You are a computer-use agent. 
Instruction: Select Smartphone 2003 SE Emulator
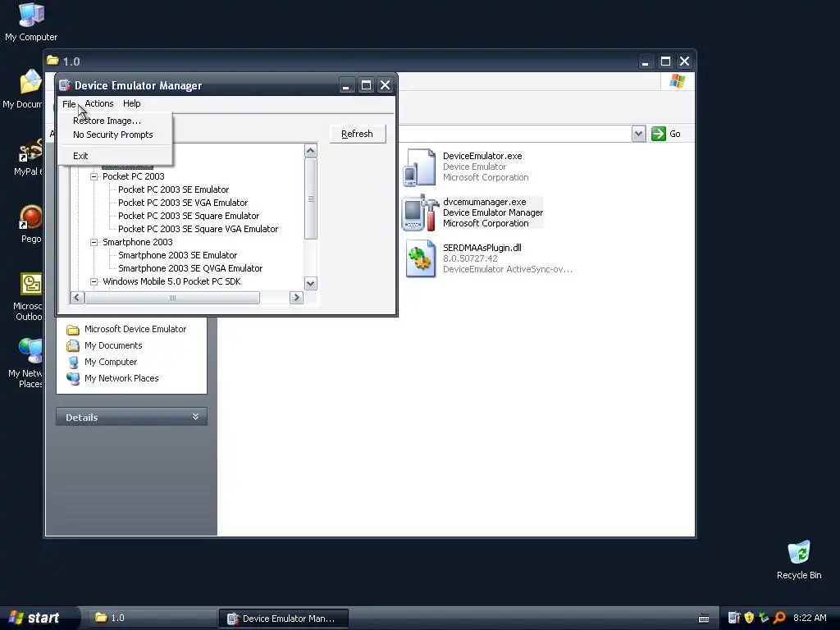point(178,255)
